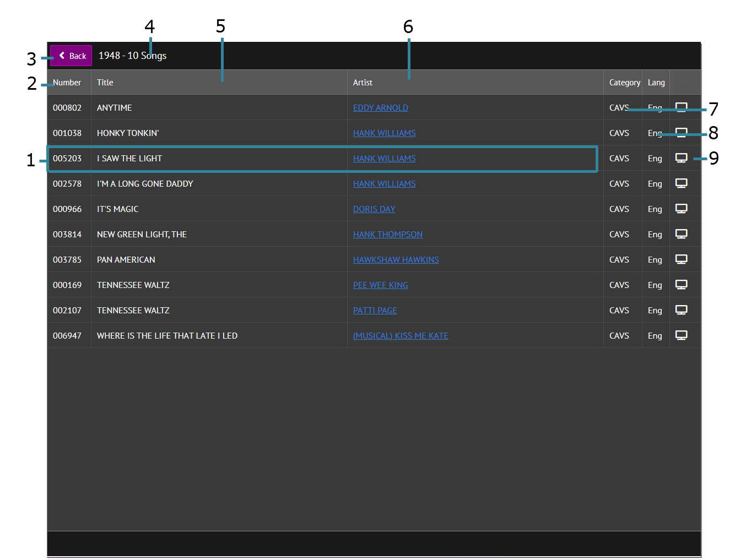Image resolution: width=746 pixels, height=560 pixels.
Task: Click monitor icon for NEW GREEN LIGHT row
Action: (681, 234)
